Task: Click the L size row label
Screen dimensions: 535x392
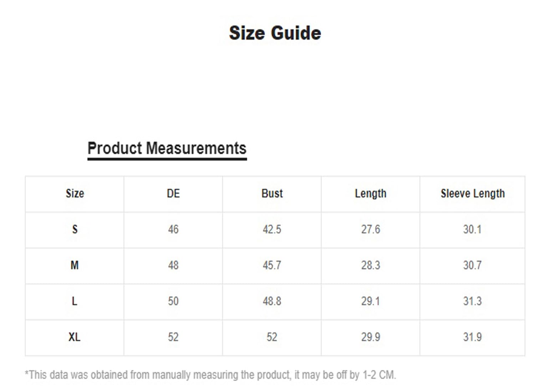Action: 74,301
